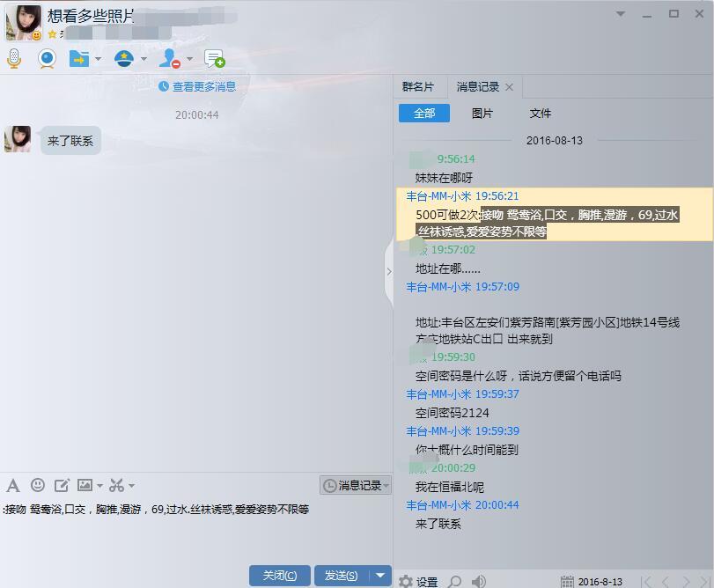
Task: Click the contact name 想看多些照片
Action: pos(90,16)
